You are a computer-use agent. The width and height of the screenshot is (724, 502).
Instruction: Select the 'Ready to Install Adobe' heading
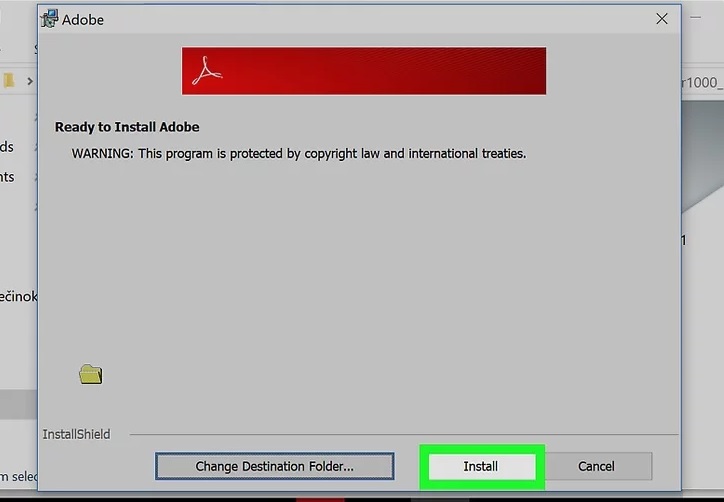127,127
